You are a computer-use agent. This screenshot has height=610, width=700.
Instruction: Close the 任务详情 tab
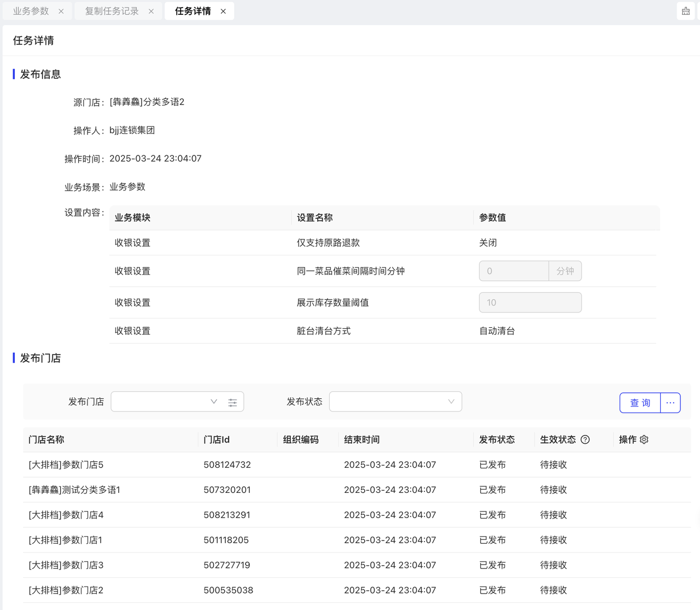223,11
